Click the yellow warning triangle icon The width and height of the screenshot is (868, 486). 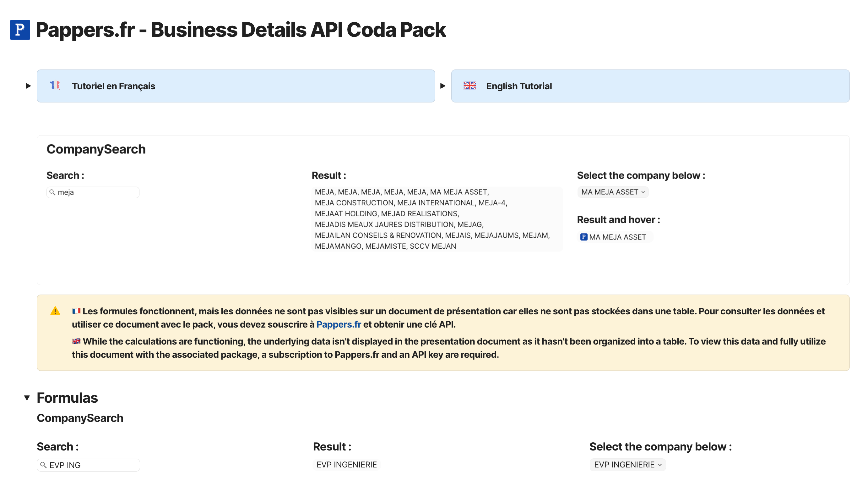click(55, 311)
